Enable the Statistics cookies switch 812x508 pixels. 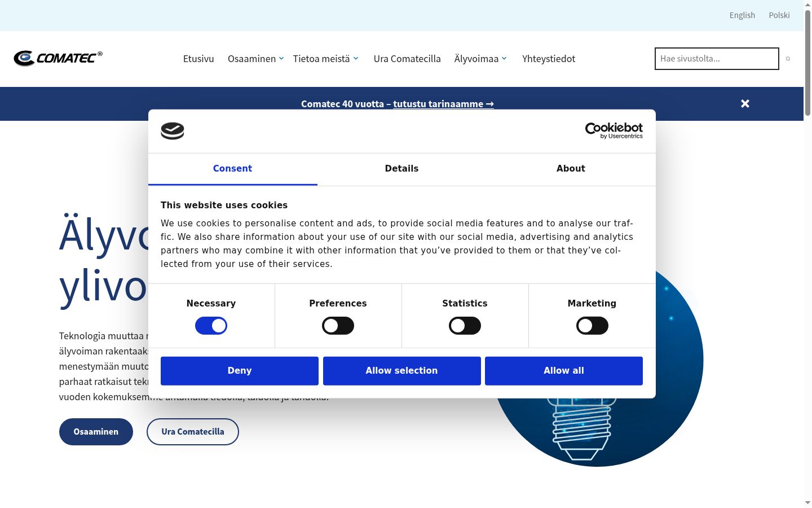(x=465, y=326)
